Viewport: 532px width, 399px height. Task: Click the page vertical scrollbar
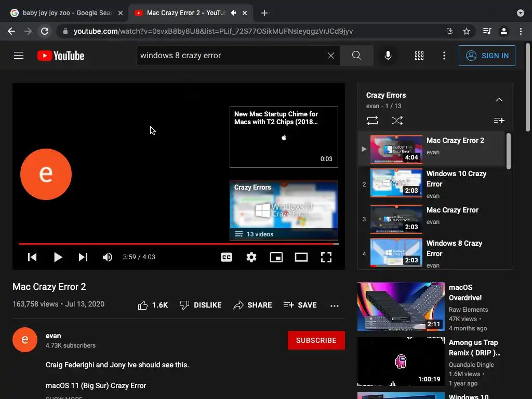coord(528,87)
